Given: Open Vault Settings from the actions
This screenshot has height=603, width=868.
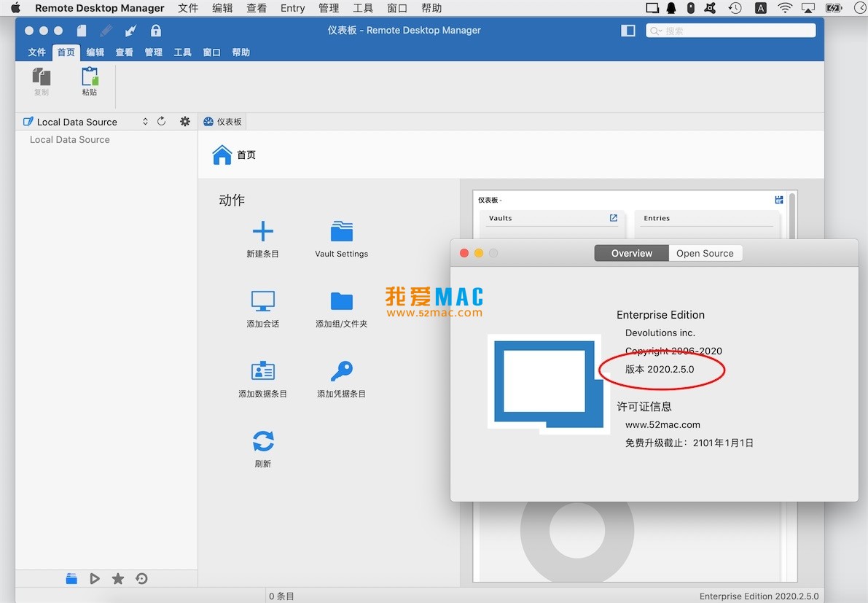Looking at the screenshot, I should [341, 232].
